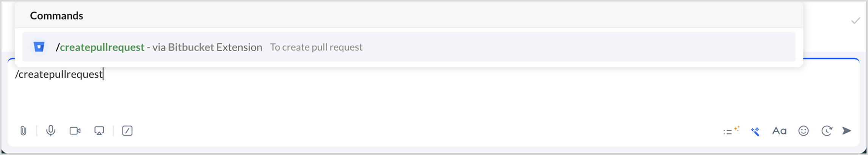
Task: Toggle the Aa text formatting options
Action: pyautogui.click(x=779, y=131)
